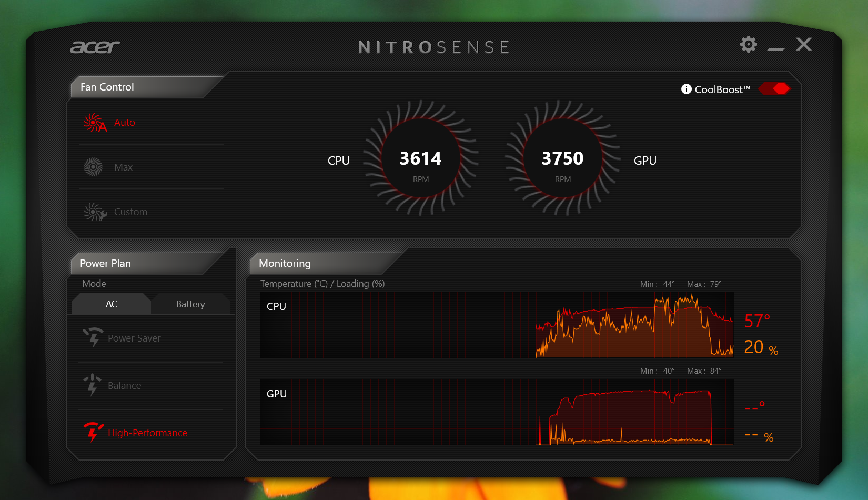Click the Power Saver plan icon
The height and width of the screenshot is (500, 868).
click(x=93, y=337)
